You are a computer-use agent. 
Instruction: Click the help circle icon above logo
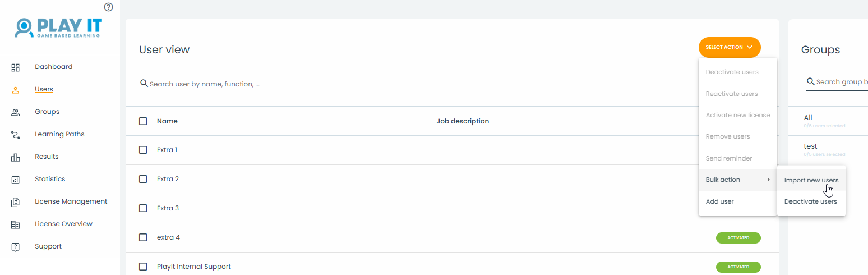click(x=109, y=7)
